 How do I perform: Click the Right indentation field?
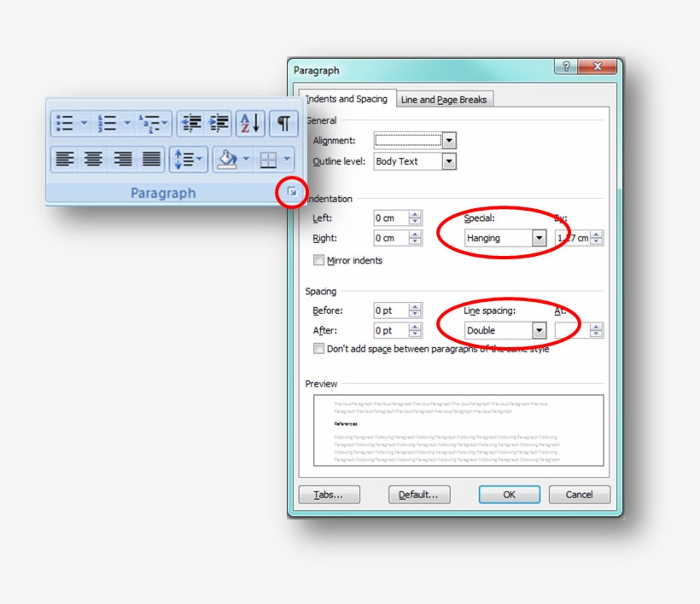(x=392, y=238)
